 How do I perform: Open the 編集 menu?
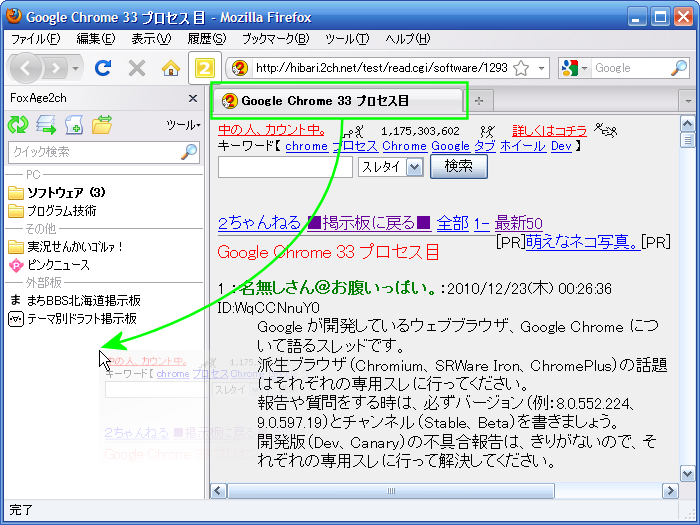(96, 39)
